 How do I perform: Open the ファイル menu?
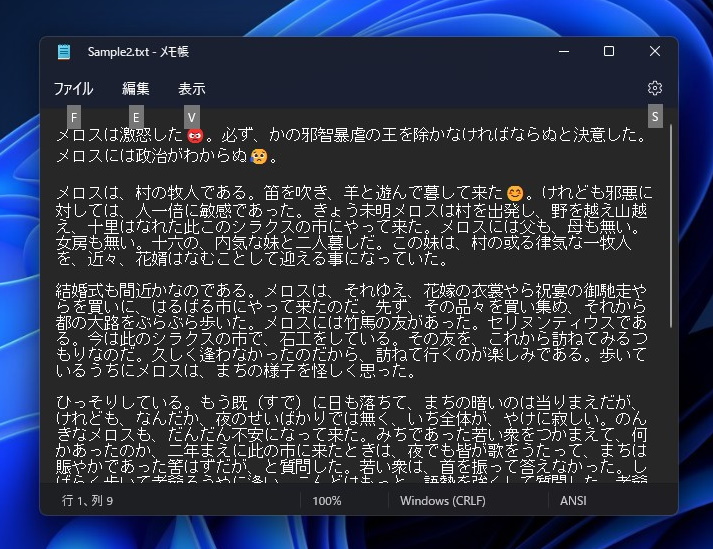click(73, 89)
